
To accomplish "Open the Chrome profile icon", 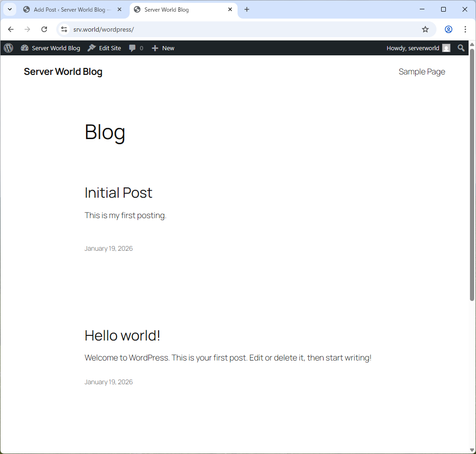I will click(448, 29).
